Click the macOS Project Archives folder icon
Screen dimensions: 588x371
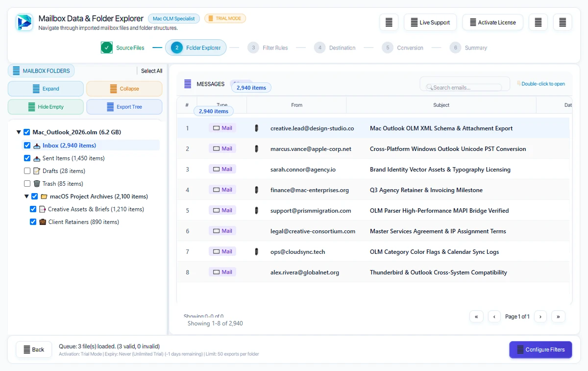point(44,197)
